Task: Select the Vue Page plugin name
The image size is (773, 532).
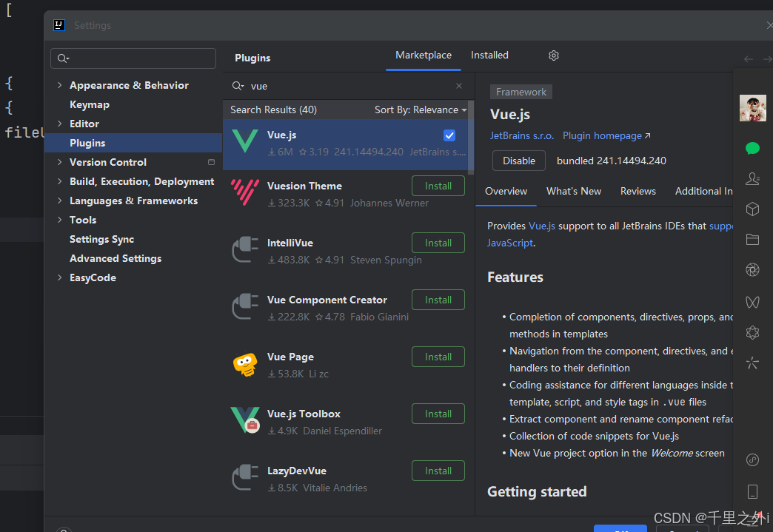Action: pyautogui.click(x=290, y=357)
